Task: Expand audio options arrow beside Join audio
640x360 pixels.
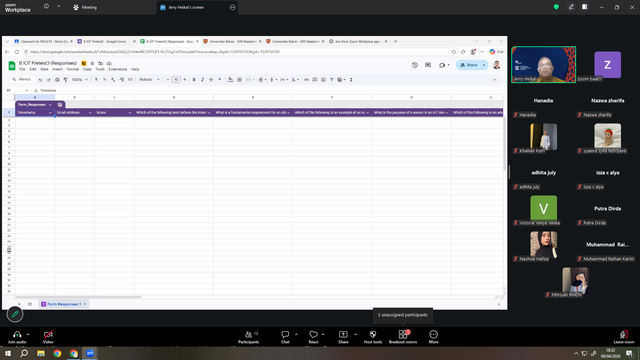Action: coord(28,334)
